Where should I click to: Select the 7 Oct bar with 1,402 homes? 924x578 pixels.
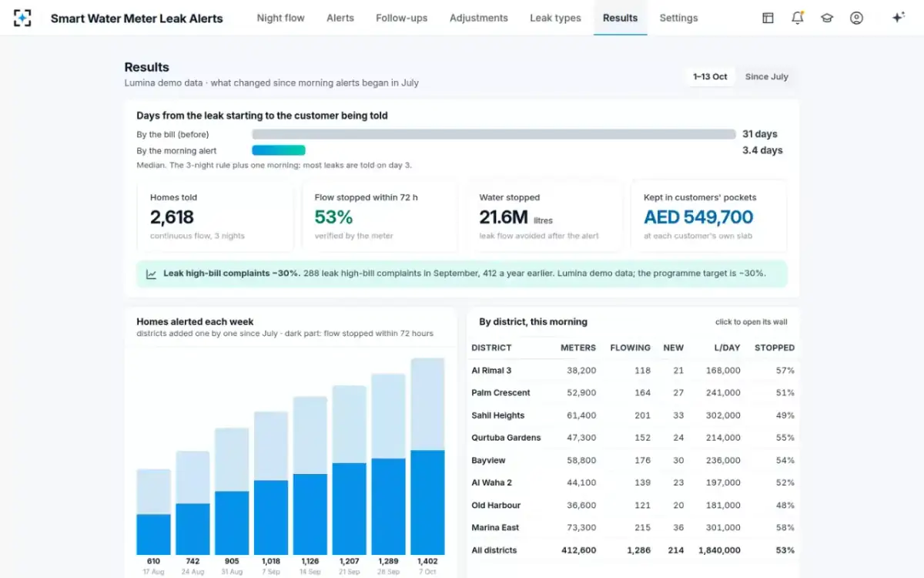427,456
